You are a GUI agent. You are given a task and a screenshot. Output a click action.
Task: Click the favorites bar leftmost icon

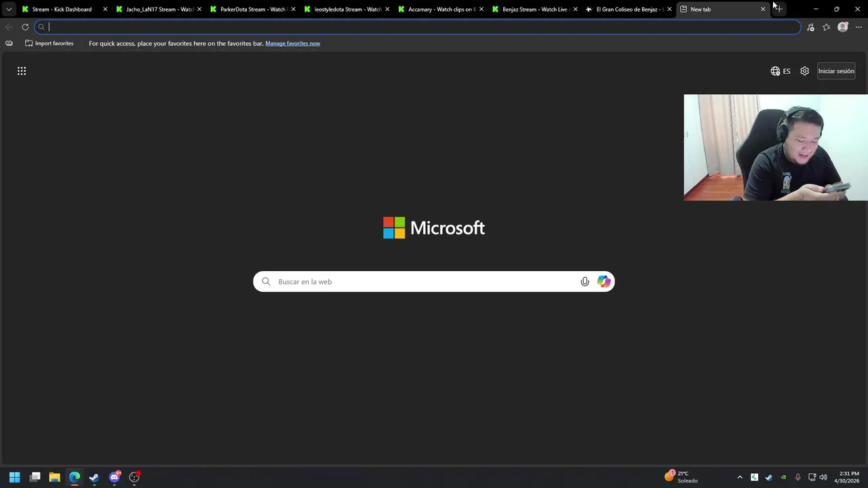pyautogui.click(x=9, y=43)
